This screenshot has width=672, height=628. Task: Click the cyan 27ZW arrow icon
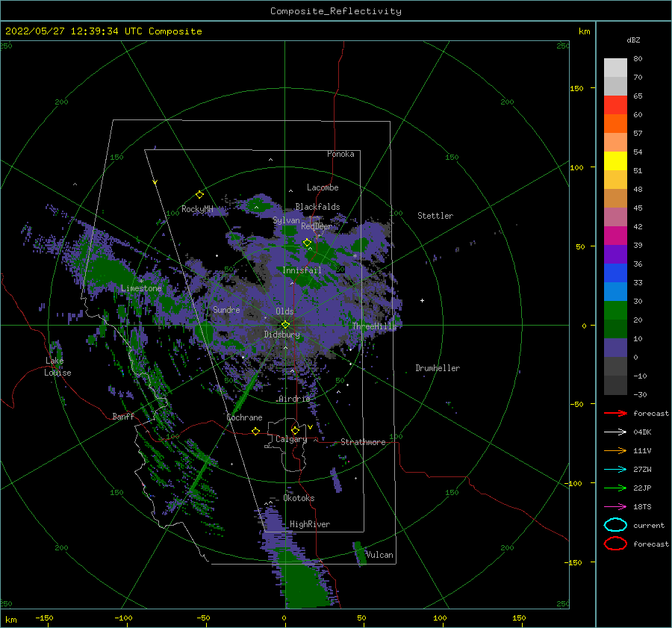[615, 470]
